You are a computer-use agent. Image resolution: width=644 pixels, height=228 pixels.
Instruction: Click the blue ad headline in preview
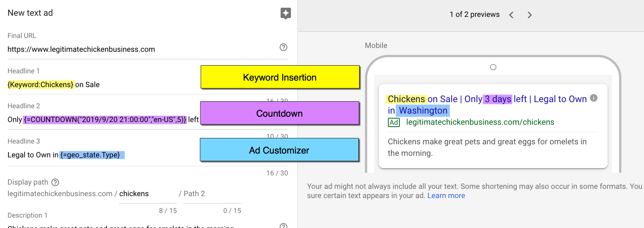tap(487, 99)
